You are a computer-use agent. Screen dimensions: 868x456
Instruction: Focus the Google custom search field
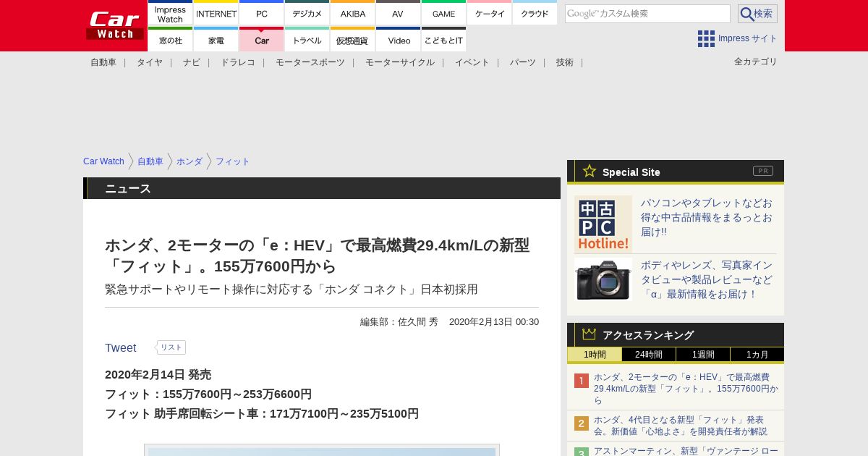(x=647, y=14)
